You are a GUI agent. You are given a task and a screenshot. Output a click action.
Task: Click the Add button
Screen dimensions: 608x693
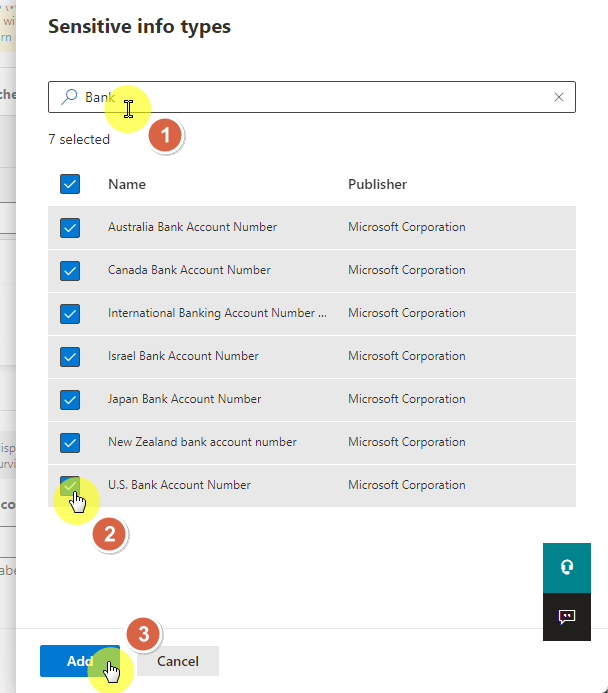(80, 661)
